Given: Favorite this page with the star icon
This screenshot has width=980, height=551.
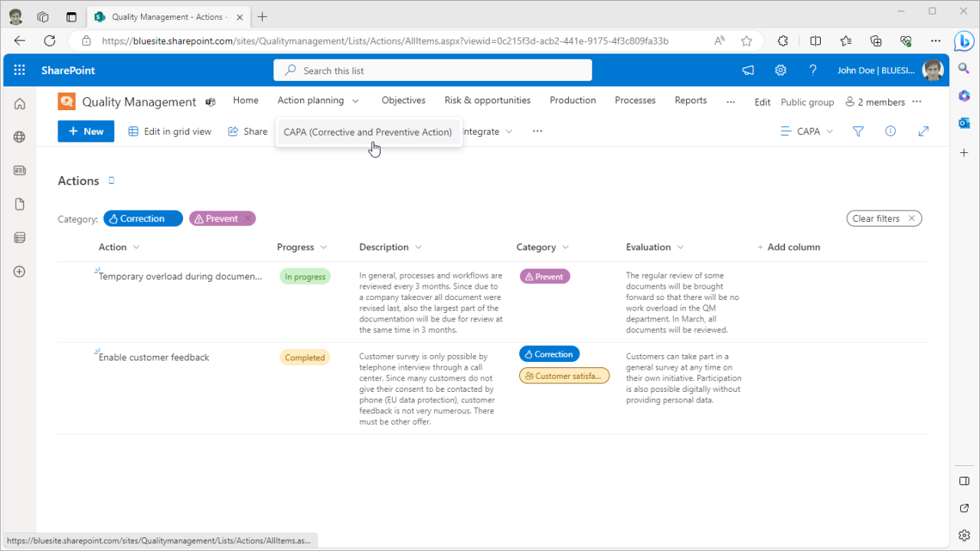Looking at the screenshot, I should [x=746, y=41].
